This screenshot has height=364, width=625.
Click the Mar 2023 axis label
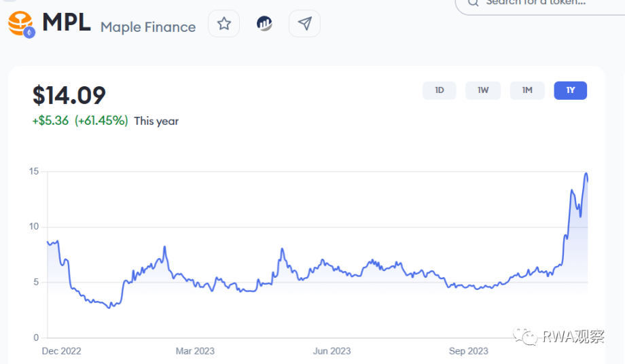click(195, 351)
